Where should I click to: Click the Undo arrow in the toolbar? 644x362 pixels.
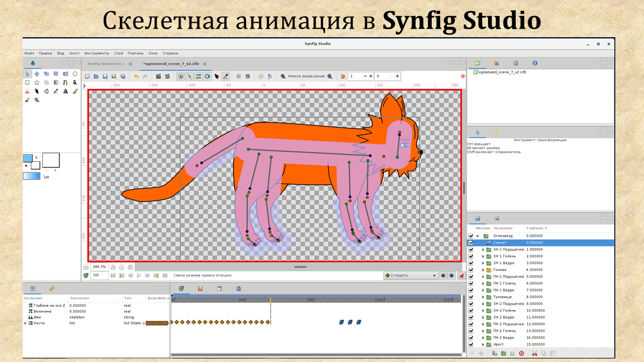[136, 76]
